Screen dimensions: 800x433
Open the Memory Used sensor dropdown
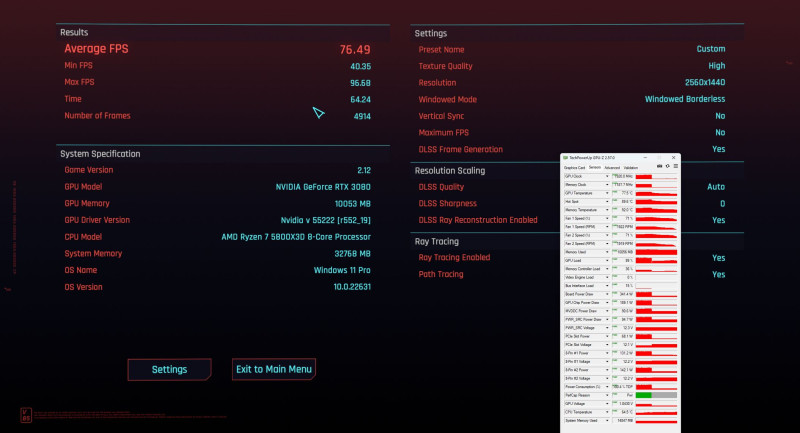point(607,252)
